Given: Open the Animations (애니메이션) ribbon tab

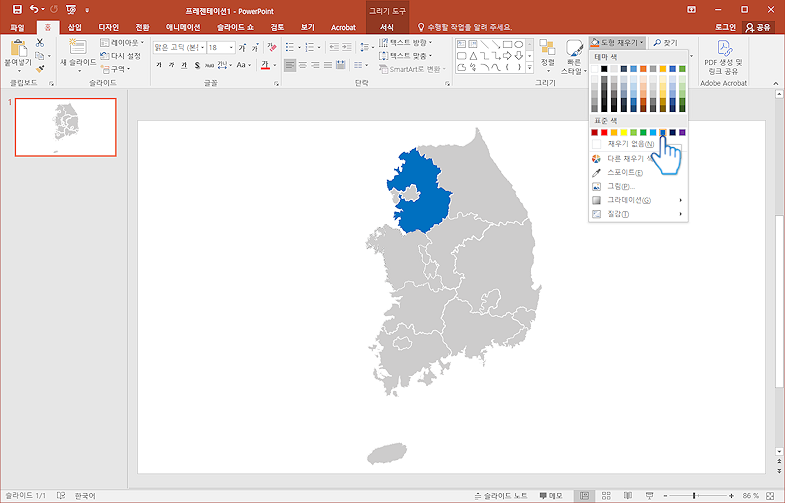Looking at the screenshot, I should click(183, 27).
